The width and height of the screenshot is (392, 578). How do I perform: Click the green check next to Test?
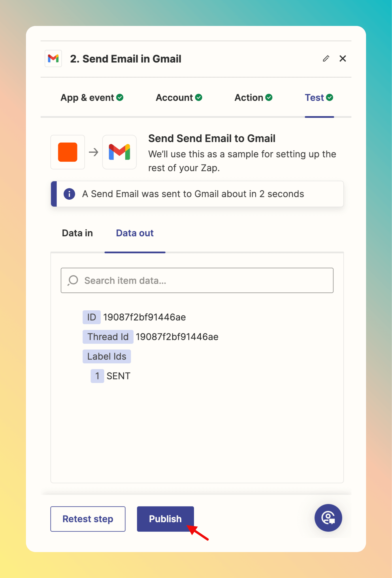pos(330,98)
